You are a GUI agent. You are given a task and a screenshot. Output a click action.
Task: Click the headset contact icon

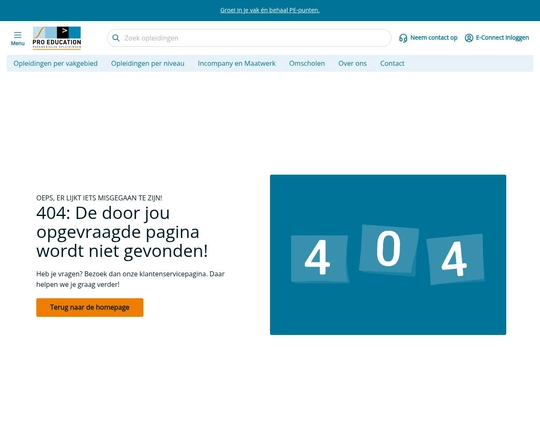click(403, 38)
